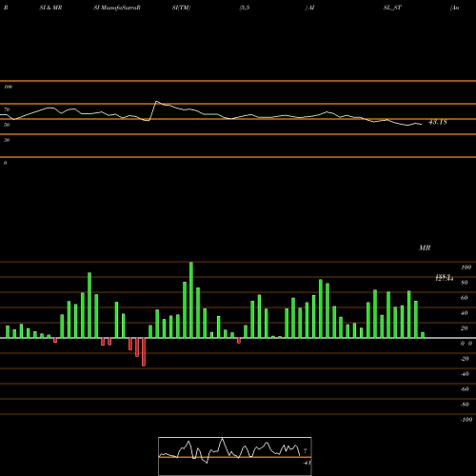The image size is (476, 476).
Task: Click the MR axis label '-100'
Action: click(x=466, y=420)
